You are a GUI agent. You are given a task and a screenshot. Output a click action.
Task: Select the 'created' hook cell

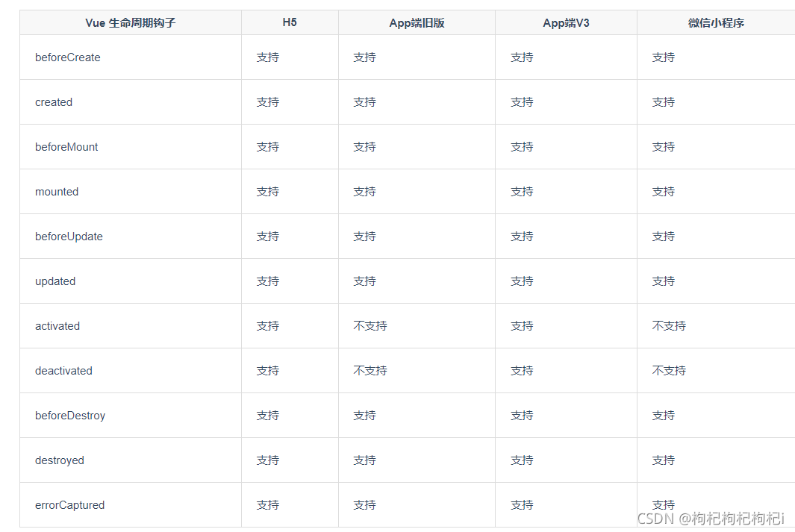54,102
